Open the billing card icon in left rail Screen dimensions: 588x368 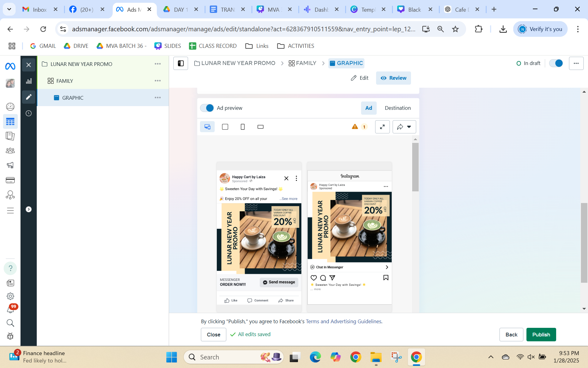point(10,180)
